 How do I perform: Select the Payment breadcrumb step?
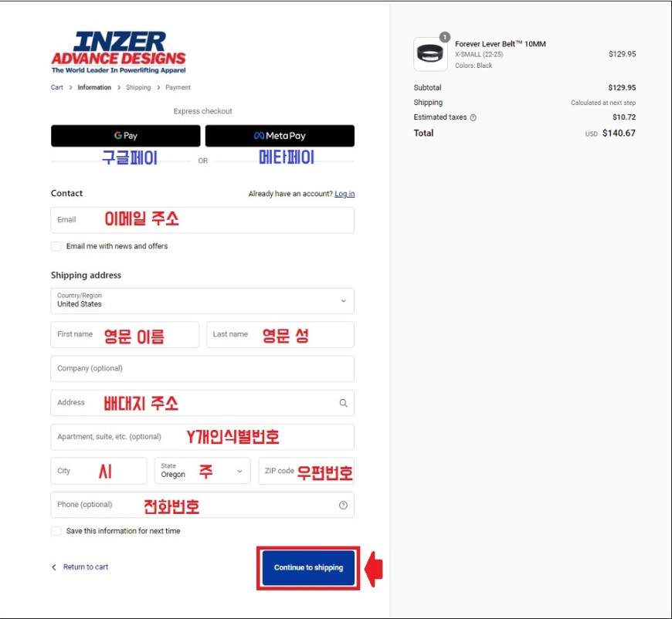[x=178, y=87]
